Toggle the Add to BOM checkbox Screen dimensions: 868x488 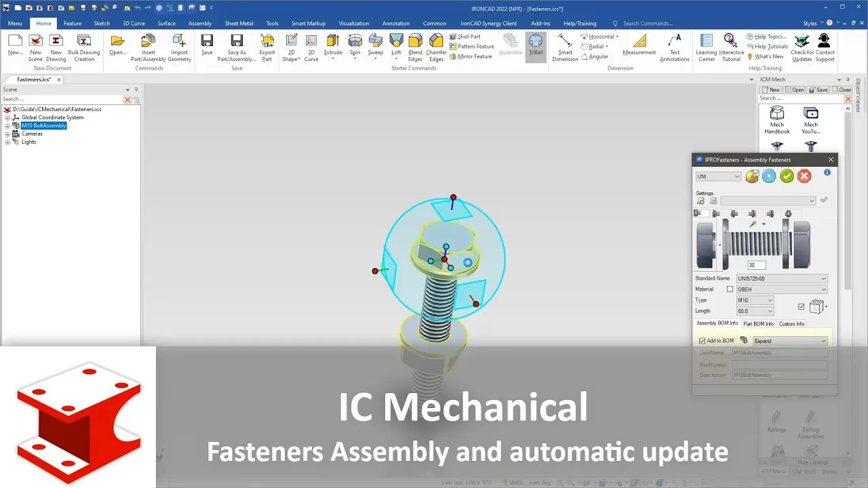point(703,341)
